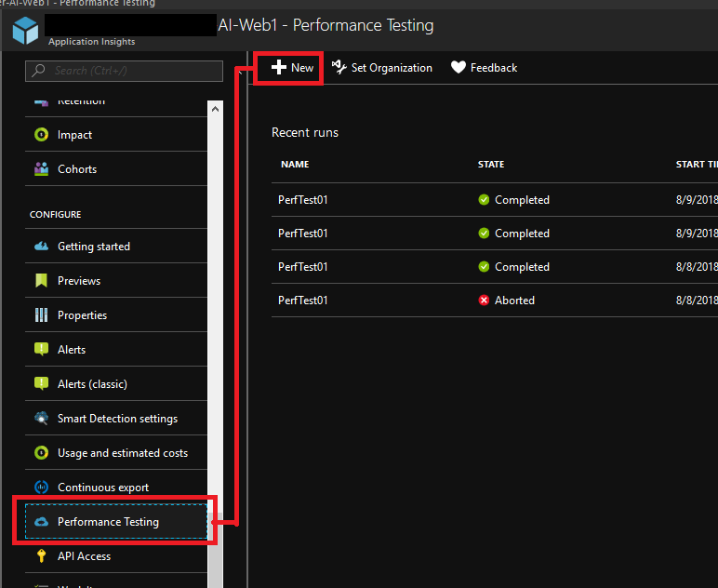Open Usage and estimated costs
The width and height of the screenshot is (718, 588).
point(116,452)
